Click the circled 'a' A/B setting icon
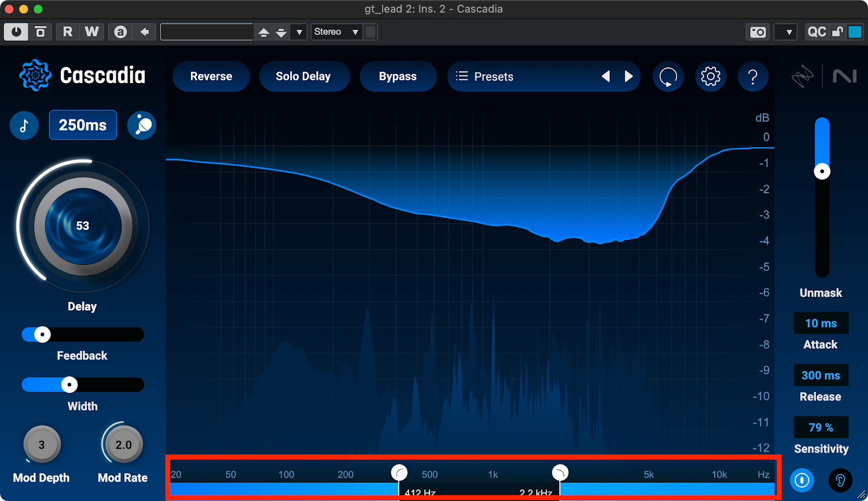The image size is (868, 501). point(120,32)
